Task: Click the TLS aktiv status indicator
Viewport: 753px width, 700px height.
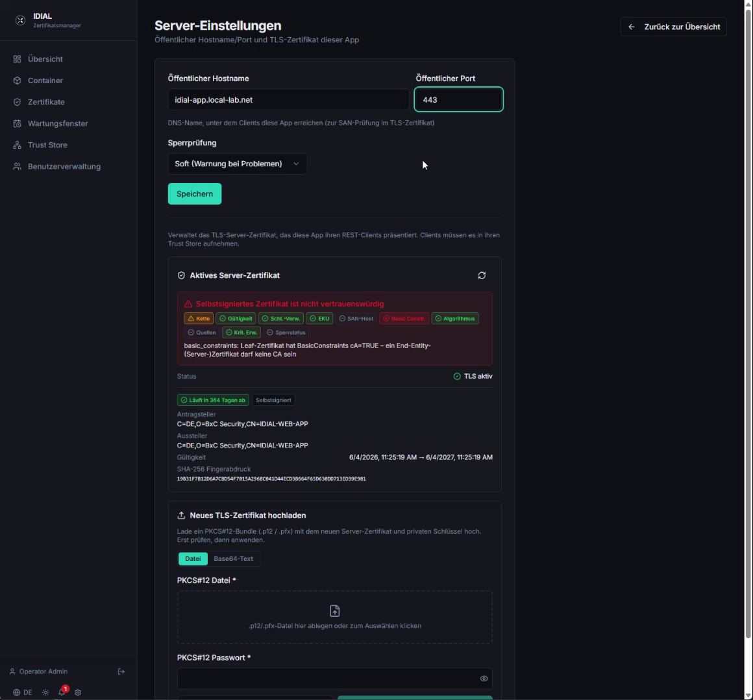Action: tap(473, 376)
